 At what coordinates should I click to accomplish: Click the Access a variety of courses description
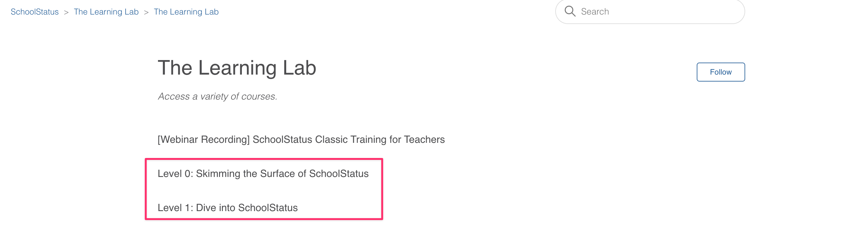click(x=218, y=96)
